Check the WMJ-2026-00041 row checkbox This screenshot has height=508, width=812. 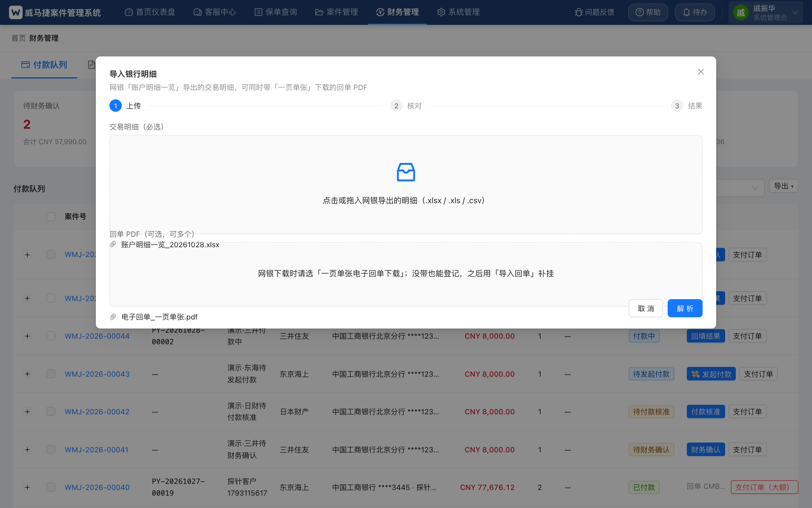coord(51,450)
